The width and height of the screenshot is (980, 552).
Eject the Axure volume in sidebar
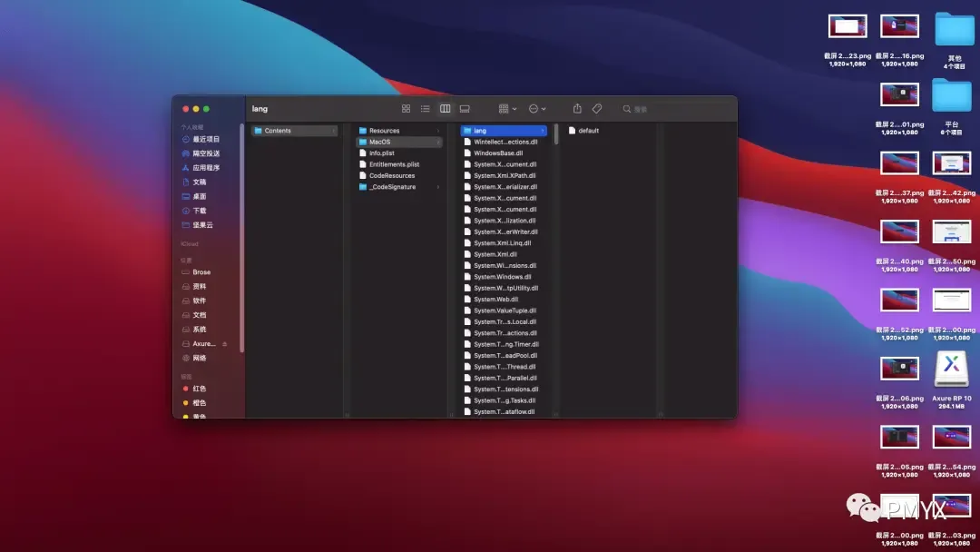click(x=225, y=344)
